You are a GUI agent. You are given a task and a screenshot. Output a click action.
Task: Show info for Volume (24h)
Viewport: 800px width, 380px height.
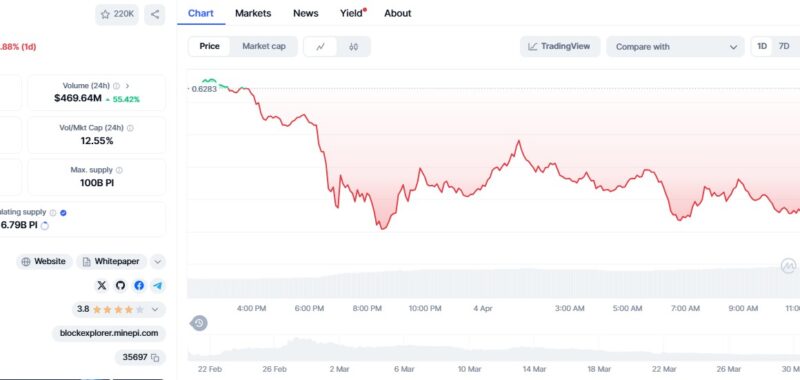coord(116,86)
